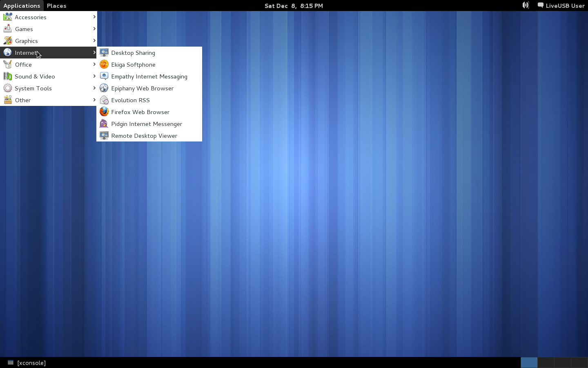Launch Firefox Web Browser

149,112
